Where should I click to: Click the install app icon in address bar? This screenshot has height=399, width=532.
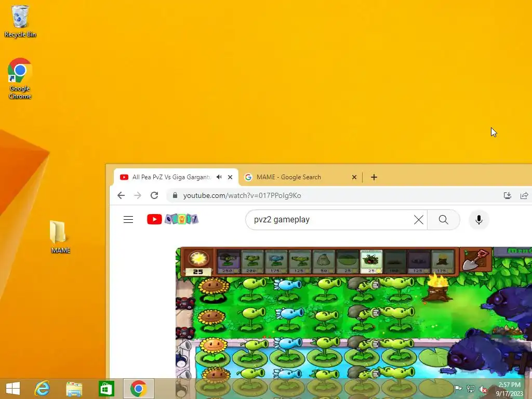[x=508, y=195]
